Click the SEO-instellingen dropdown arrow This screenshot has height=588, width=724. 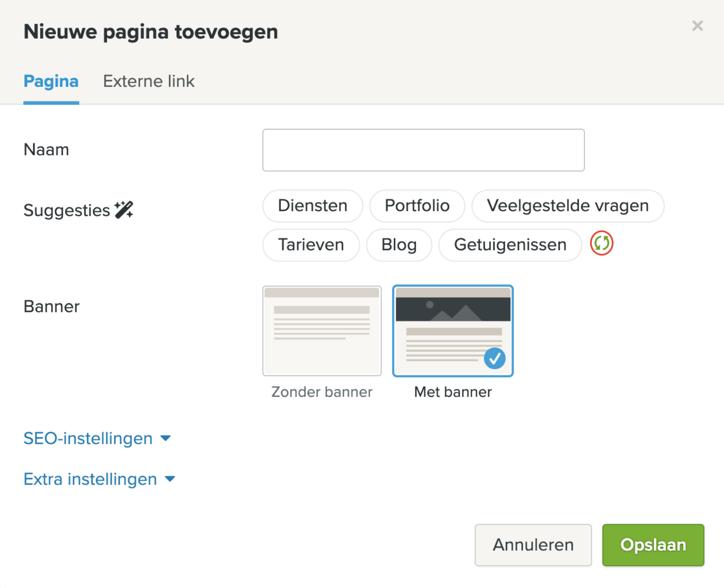click(x=166, y=438)
